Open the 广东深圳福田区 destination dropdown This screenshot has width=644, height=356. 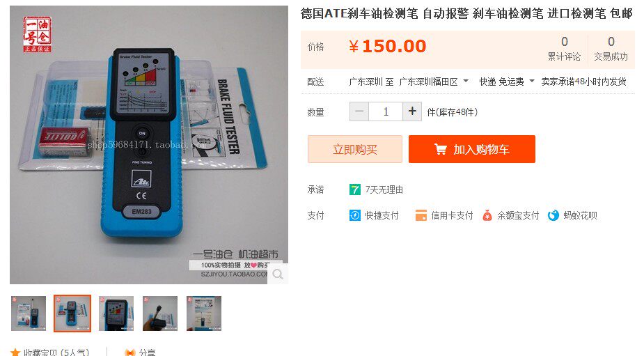434,82
